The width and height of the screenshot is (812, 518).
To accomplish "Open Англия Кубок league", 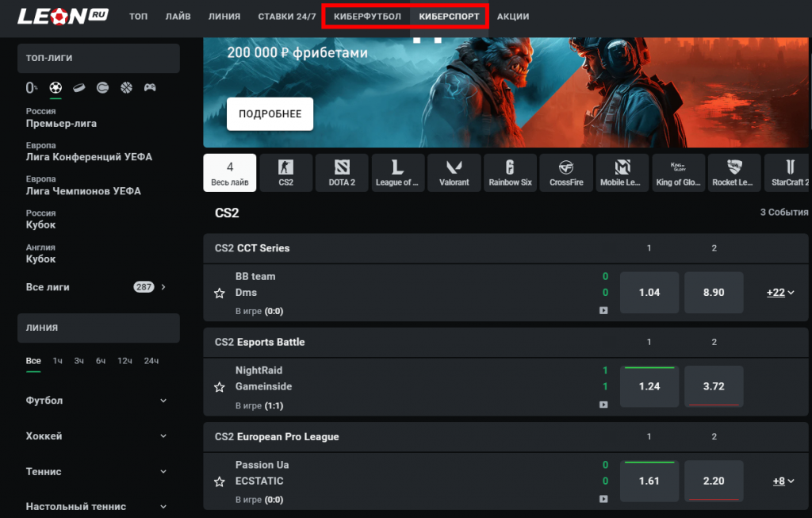I will [41, 253].
